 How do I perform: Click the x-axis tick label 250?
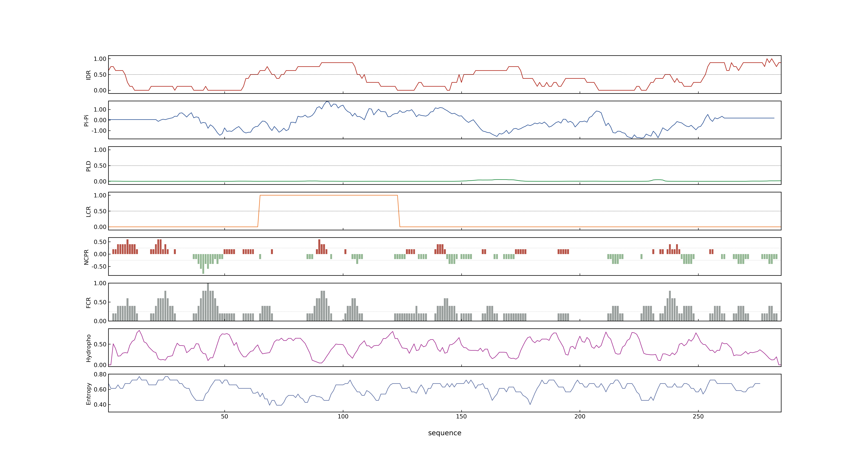coord(698,416)
